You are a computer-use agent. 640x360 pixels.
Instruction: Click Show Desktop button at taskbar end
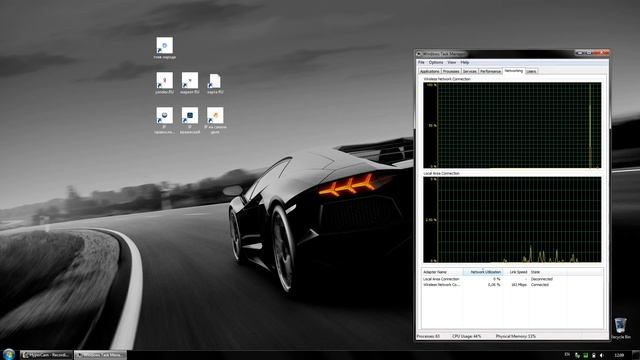pyautogui.click(x=636, y=355)
